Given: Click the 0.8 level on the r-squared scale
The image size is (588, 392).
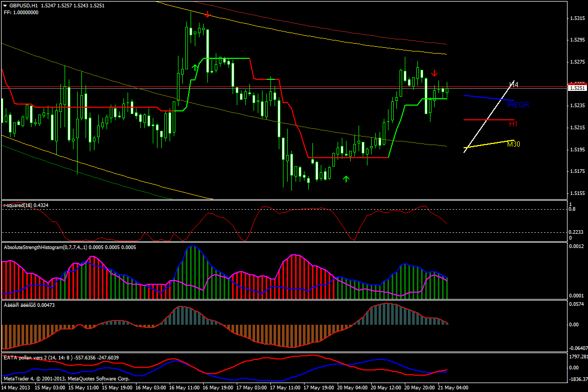Looking at the screenshot, I should (572, 209).
